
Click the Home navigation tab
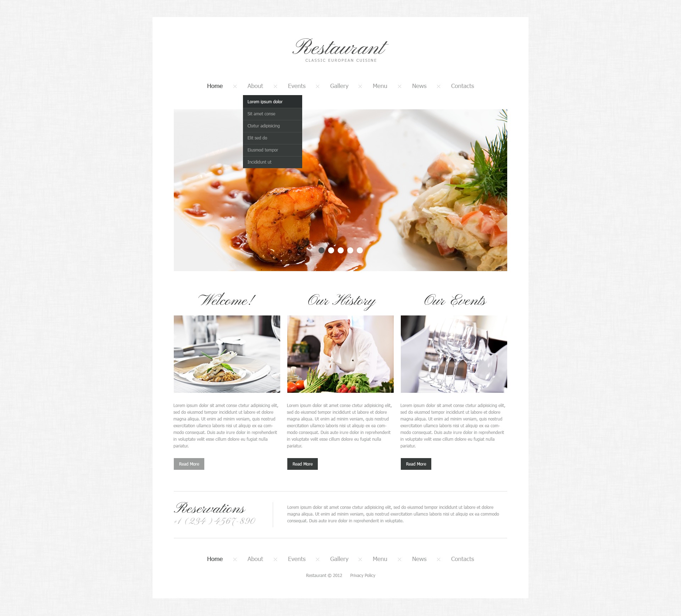pyautogui.click(x=214, y=86)
